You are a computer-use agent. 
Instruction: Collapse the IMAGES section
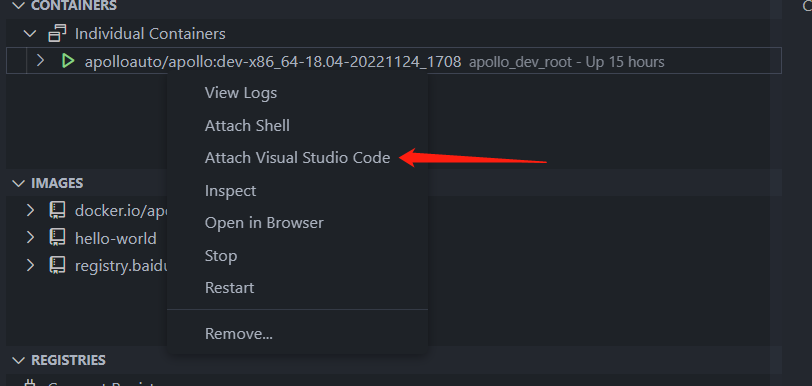19,183
